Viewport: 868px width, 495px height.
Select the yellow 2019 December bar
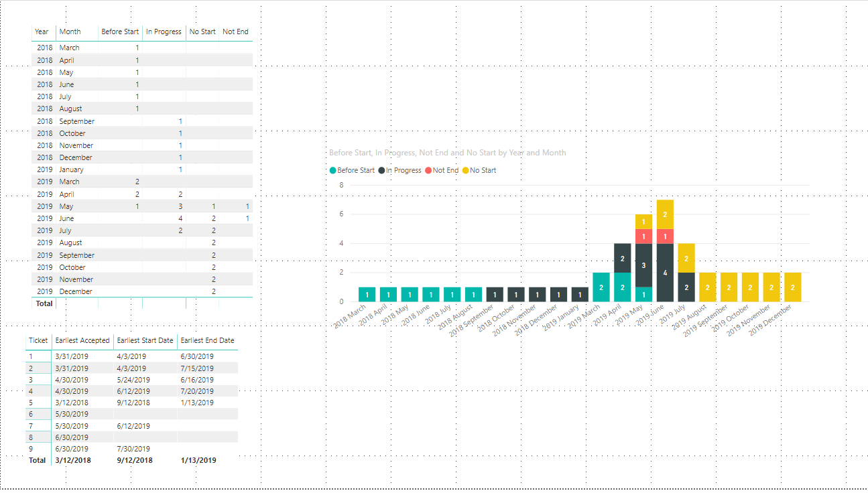coord(793,287)
